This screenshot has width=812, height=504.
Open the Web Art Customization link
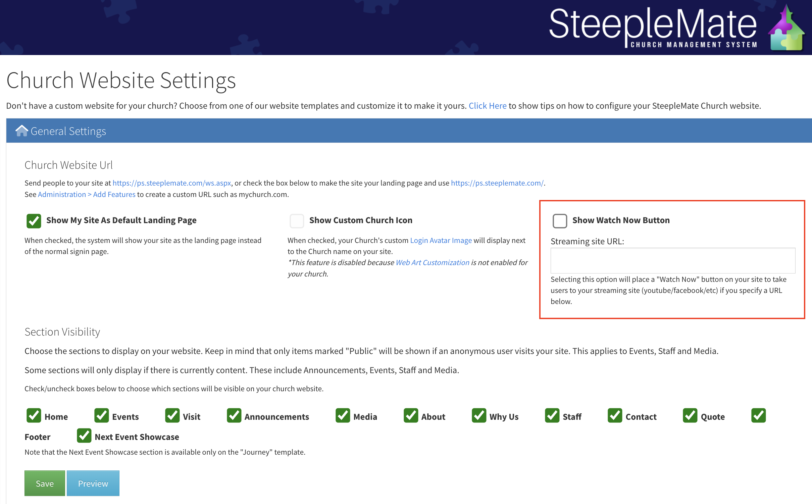click(433, 263)
